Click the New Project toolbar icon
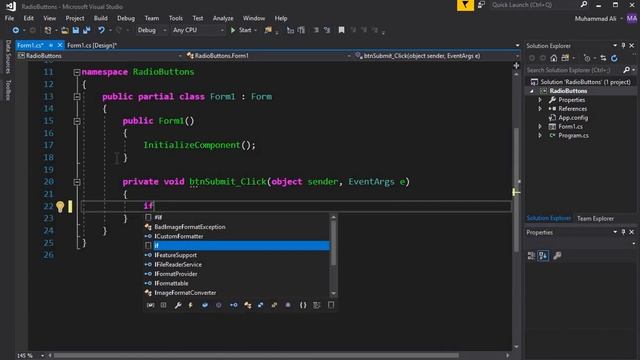The width and height of the screenshot is (640, 360). (48, 30)
